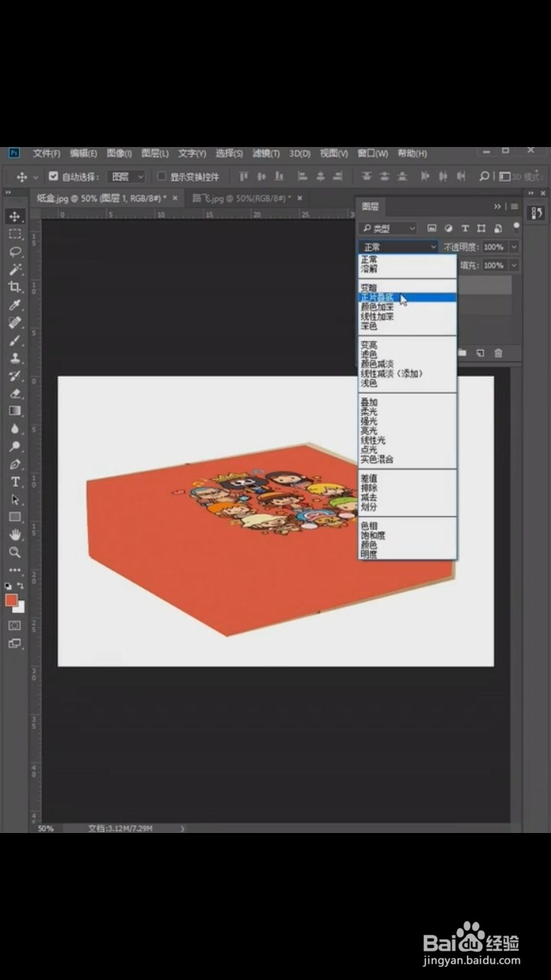Select the Gradient tool

[15, 410]
